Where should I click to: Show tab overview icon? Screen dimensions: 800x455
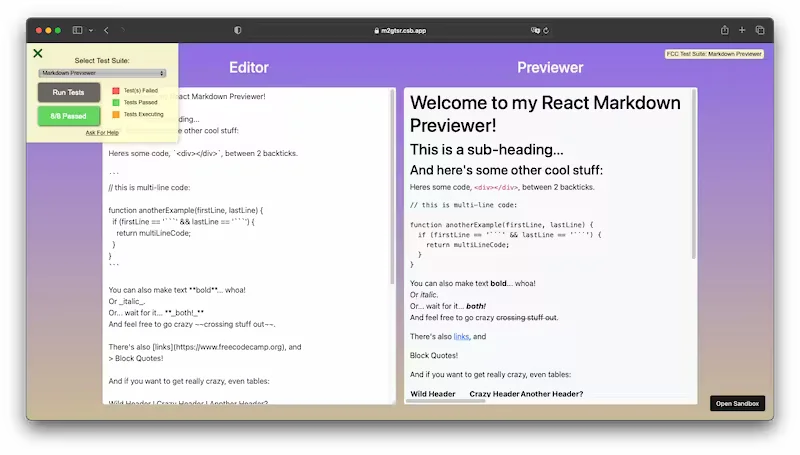760,30
